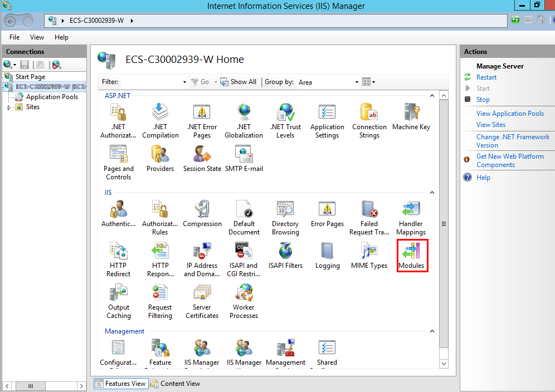Screen dimensions: 555x392
Task: Open the Go button dropdown arrow
Action: click(x=216, y=82)
